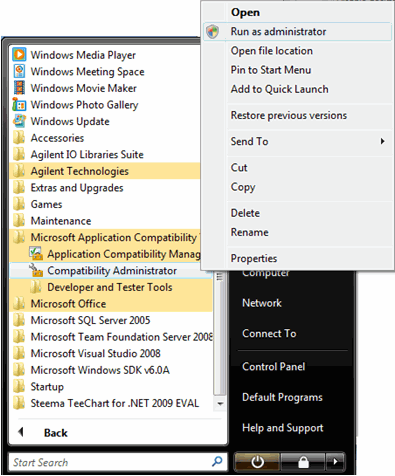Choose Open from context menu

coord(245,12)
